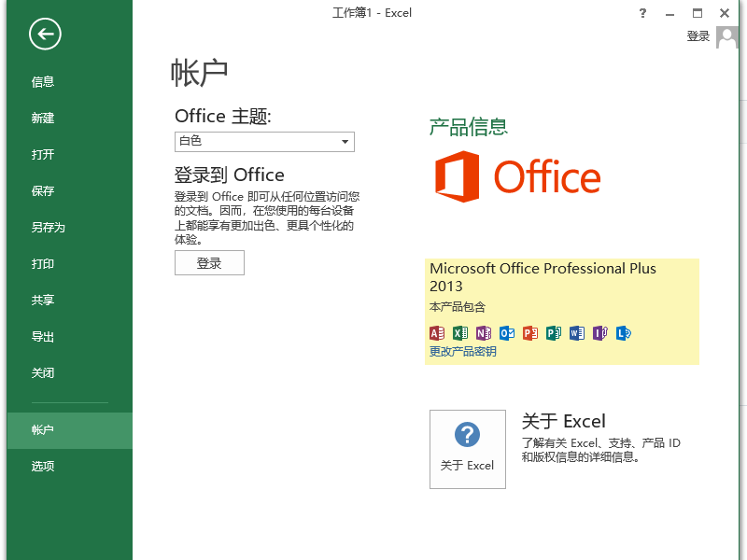Open 选项 from the sidebar
This screenshot has height=560, width=747.
(69, 466)
